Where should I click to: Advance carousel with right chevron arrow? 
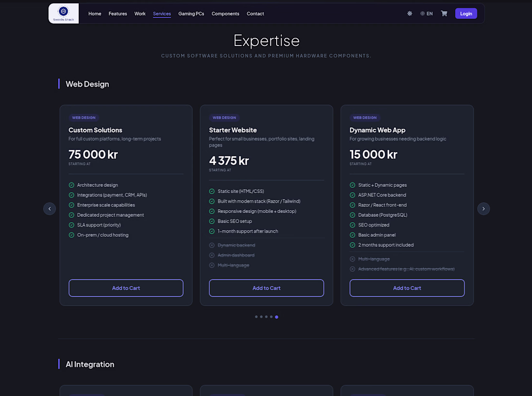[x=484, y=209]
